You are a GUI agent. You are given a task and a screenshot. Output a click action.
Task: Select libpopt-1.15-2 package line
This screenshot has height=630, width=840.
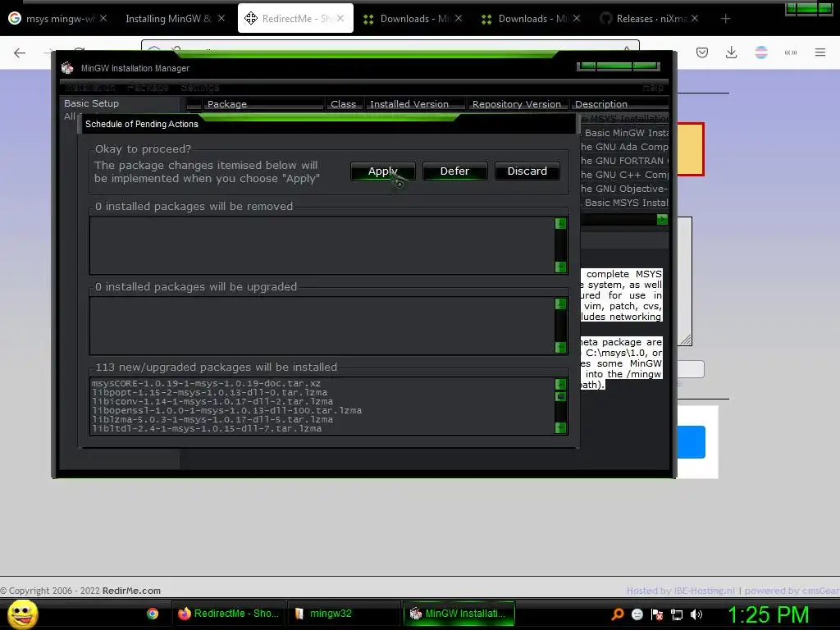[x=209, y=393]
